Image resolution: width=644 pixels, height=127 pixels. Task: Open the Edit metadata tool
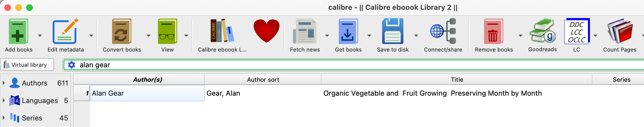pyautogui.click(x=65, y=32)
